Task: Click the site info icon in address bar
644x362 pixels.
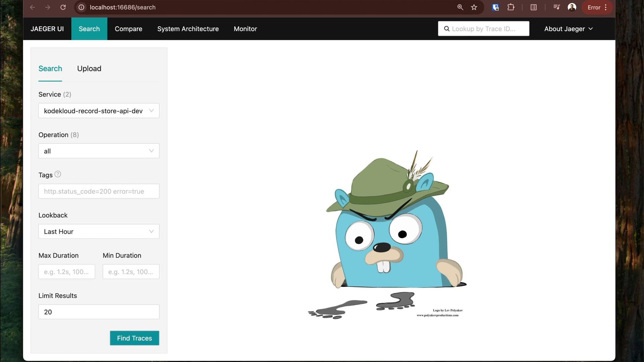Action: click(82, 7)
